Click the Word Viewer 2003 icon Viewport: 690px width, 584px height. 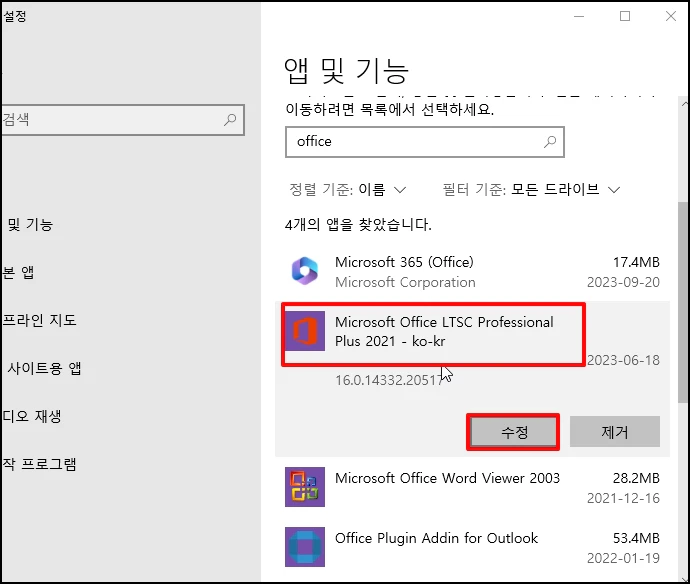click(x=305, y=487)
